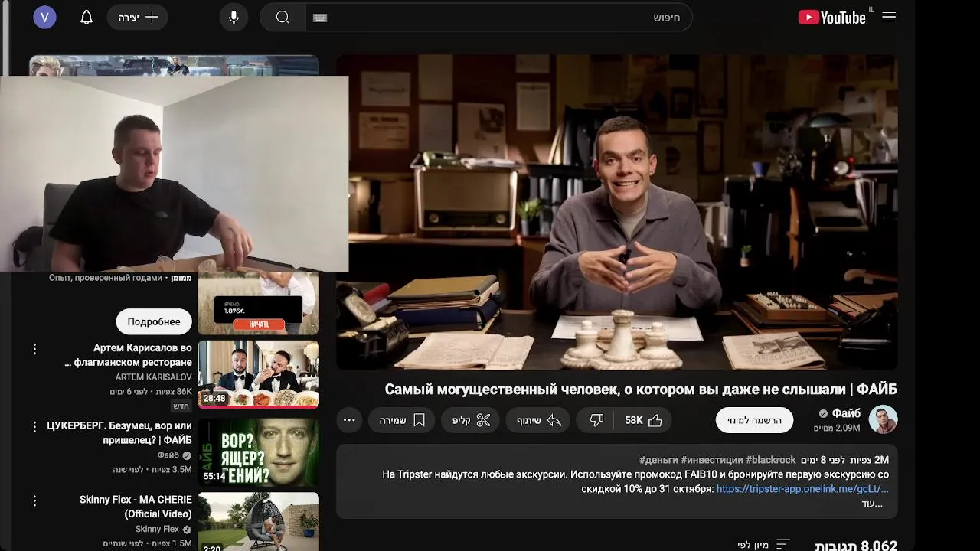Open the tripster-app.onelink.me link
The height and width of the screenshot is (551, 980).
click(802, 488)
